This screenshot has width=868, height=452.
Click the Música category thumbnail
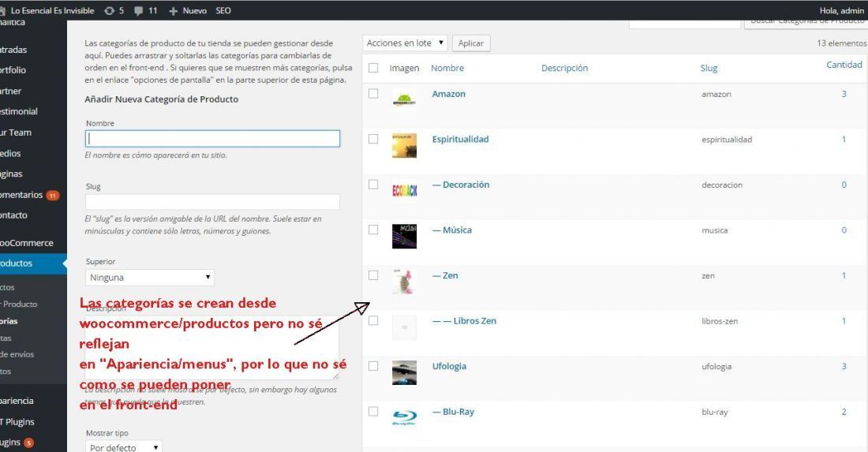pos(404,236)
